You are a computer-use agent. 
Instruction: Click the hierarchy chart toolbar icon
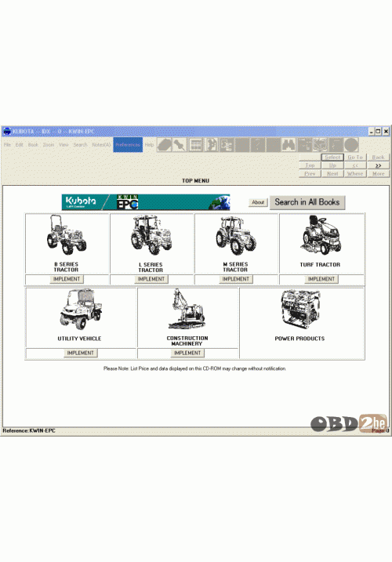304,145
